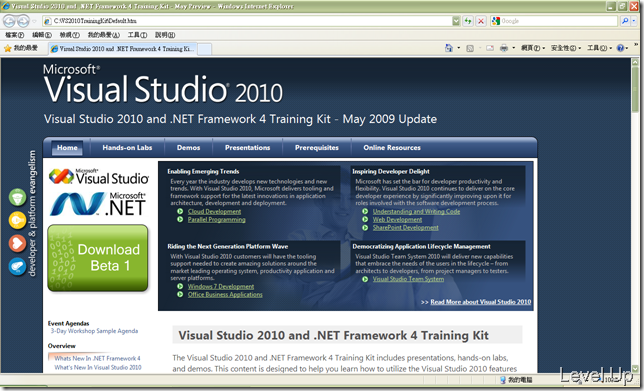The width and height of the screenshot is (644, 391).
Task: Expand the Print dropdown arrow
Action: (x=513, y=48)
